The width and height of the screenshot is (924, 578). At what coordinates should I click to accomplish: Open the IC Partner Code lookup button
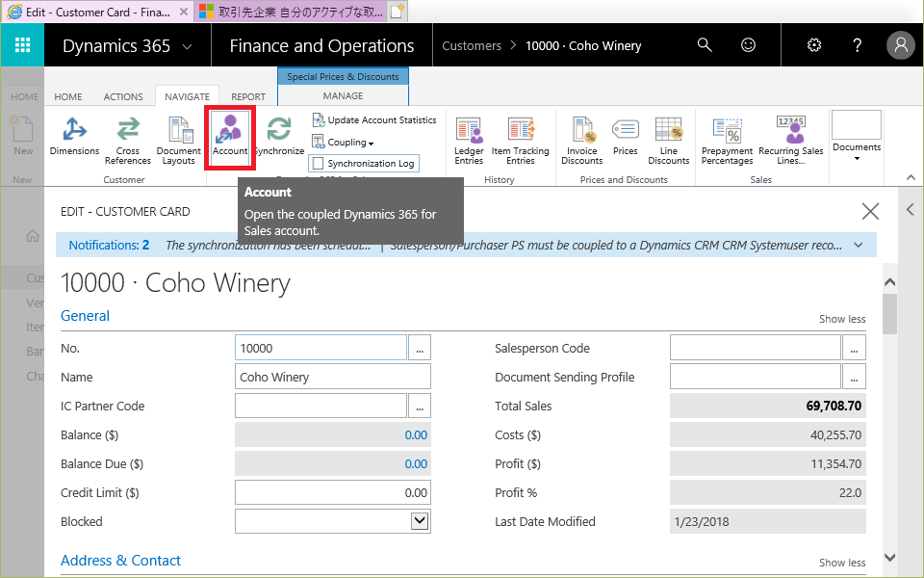click(x=420, y=406)
